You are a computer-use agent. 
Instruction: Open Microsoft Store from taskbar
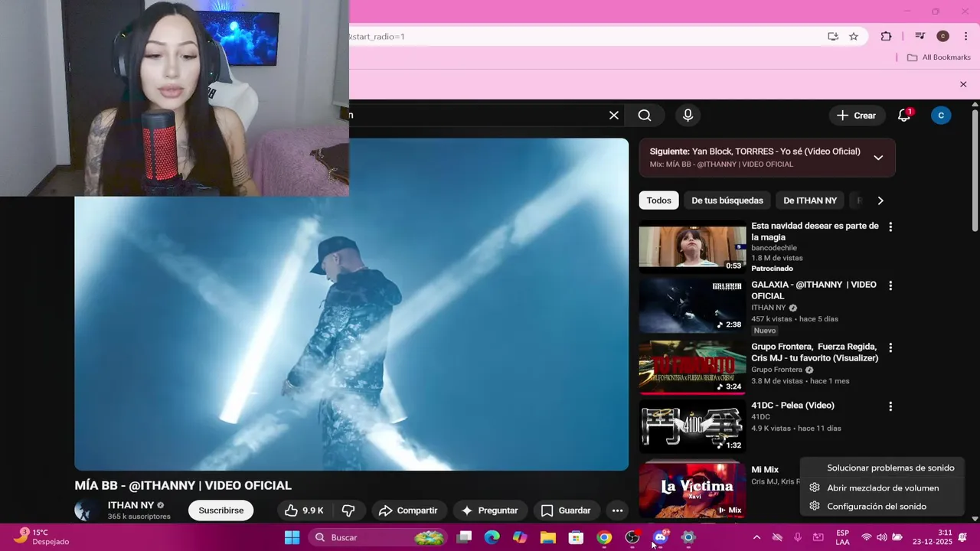click(576, 537)
